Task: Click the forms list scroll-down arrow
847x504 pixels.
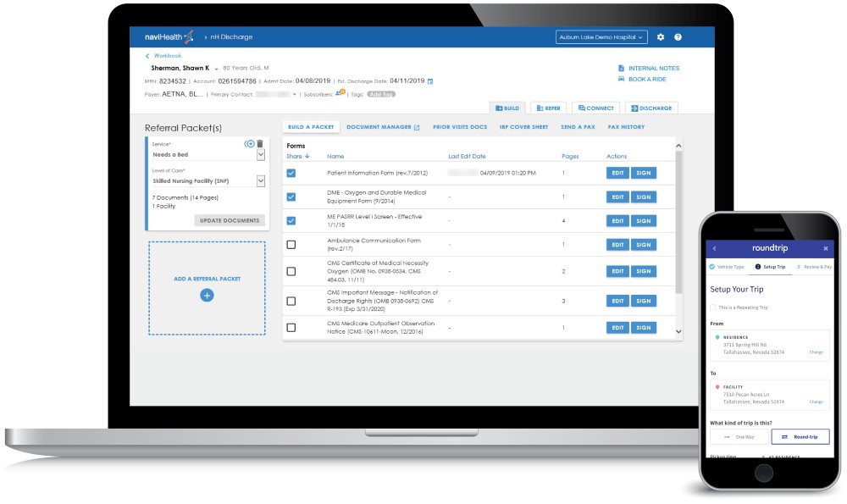Action: [678, 332]
